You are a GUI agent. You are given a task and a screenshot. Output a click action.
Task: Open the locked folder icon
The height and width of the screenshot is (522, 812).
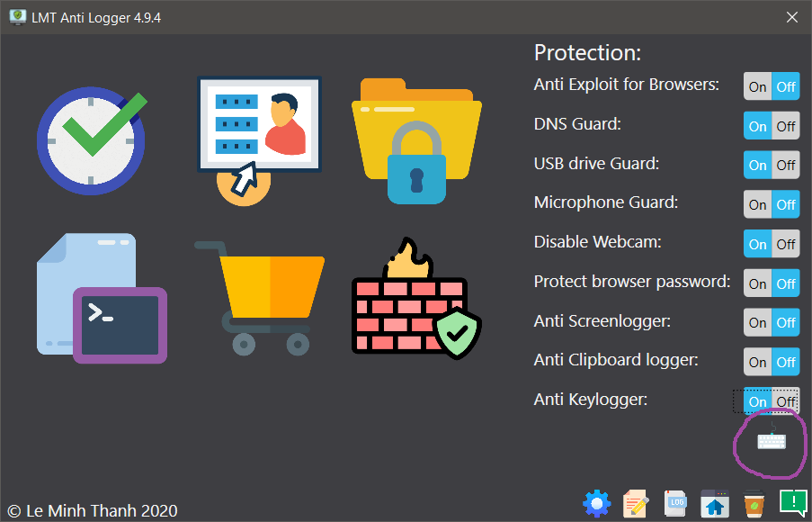415,139
